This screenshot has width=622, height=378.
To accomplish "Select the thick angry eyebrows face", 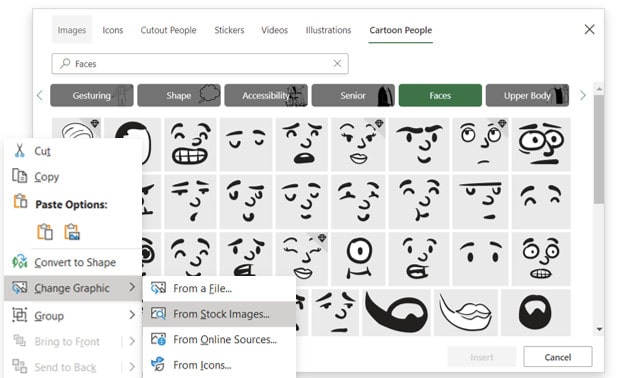I will click(419, 144).
